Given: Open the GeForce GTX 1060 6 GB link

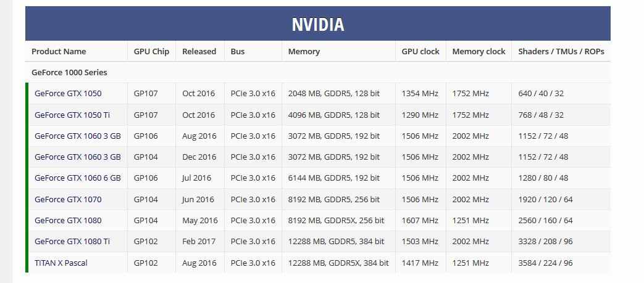Looking at the screenshot, I should click(78, 178).
